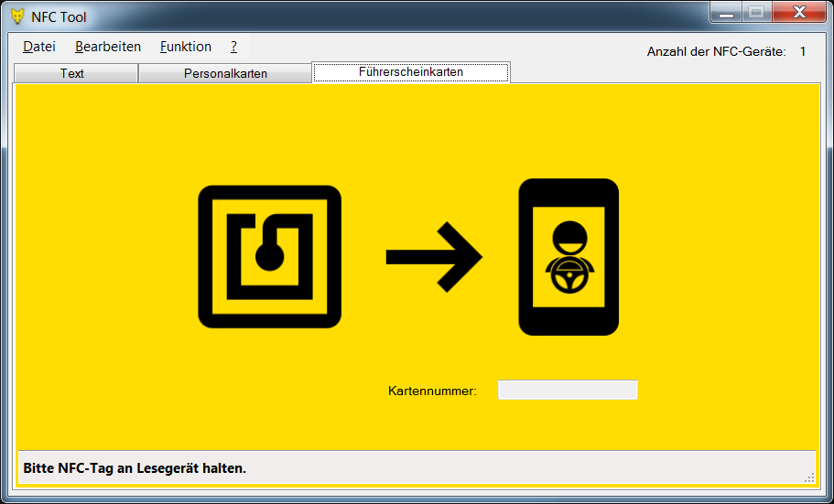Click the smartphone with driver icon
Screen dimensions: 834x504
coord(569,257)
